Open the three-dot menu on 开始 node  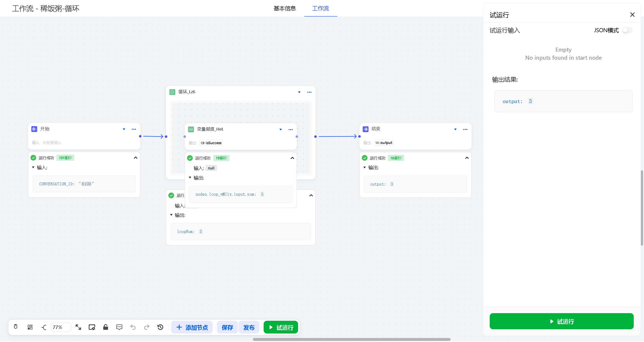pyautogui.click(x=134, y=129)
